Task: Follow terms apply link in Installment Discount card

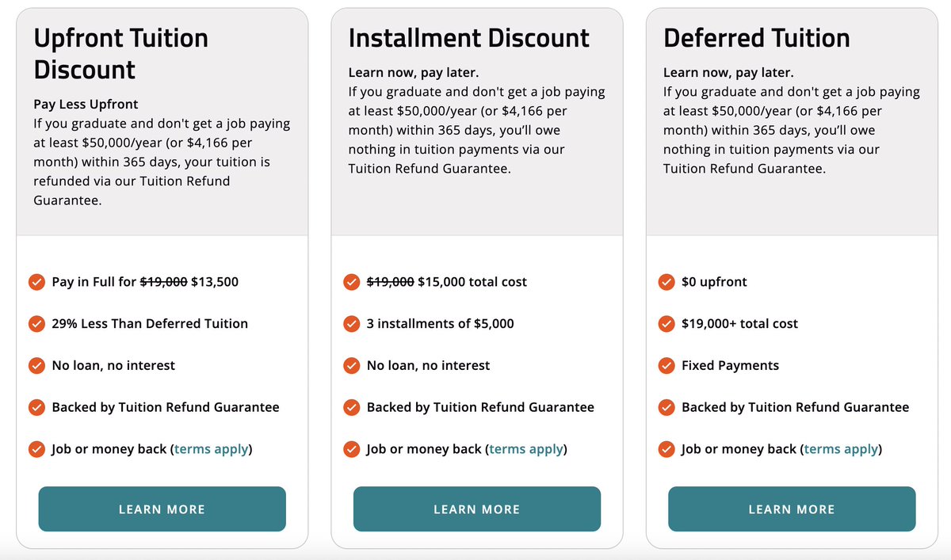Action: pos(525,449)
